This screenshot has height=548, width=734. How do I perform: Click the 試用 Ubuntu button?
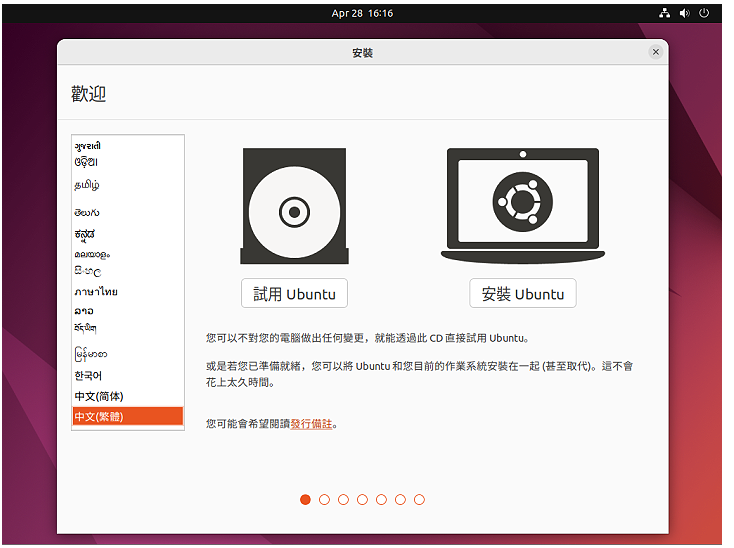[x=294, y=293]
